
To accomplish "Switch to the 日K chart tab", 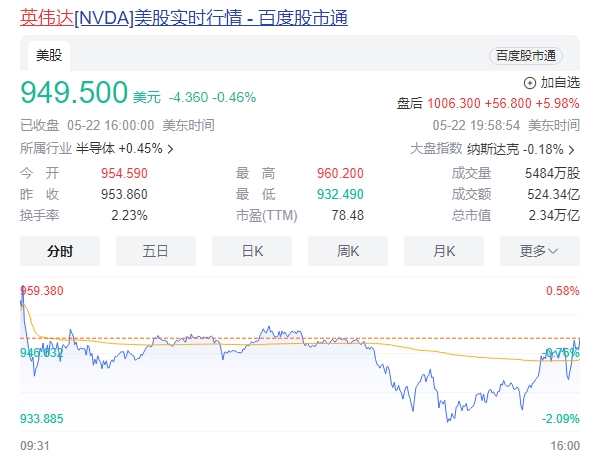I will point(252,251).
